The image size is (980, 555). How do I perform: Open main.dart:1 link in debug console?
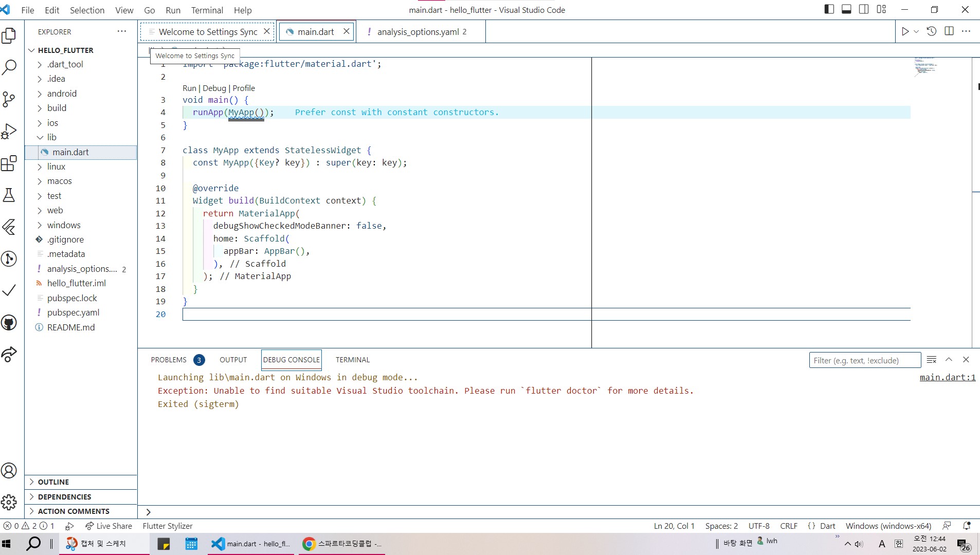tap(948, 377)
